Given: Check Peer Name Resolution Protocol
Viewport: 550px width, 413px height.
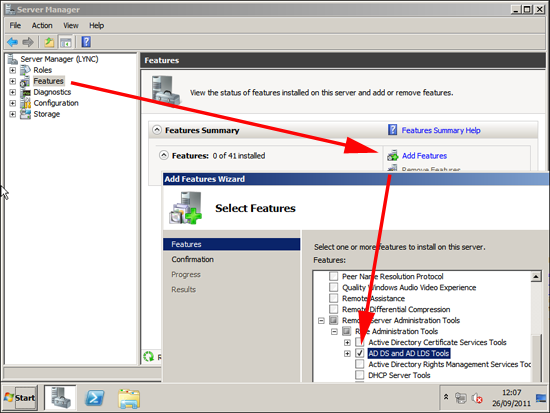Looking at the screenshot, I should 334,276.
